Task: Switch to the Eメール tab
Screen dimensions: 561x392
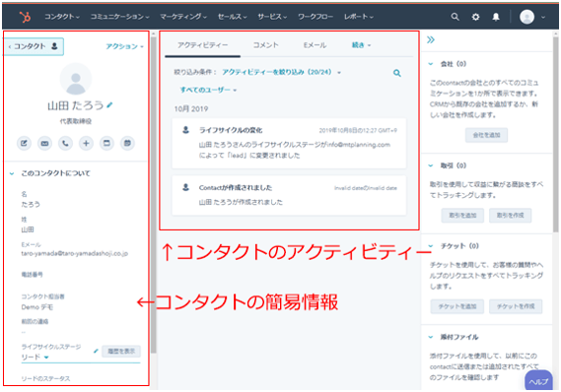Action: pos(315,45)
